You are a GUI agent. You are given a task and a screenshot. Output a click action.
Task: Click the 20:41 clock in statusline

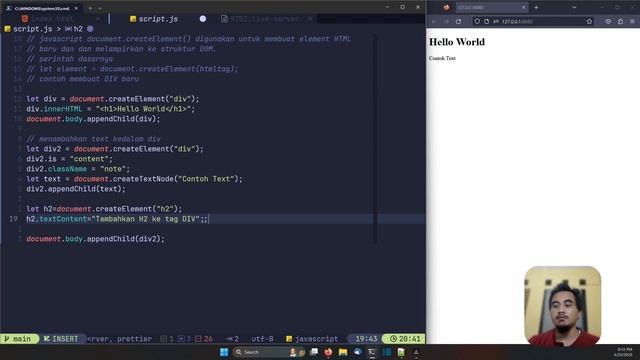click(x=404, y=339)
